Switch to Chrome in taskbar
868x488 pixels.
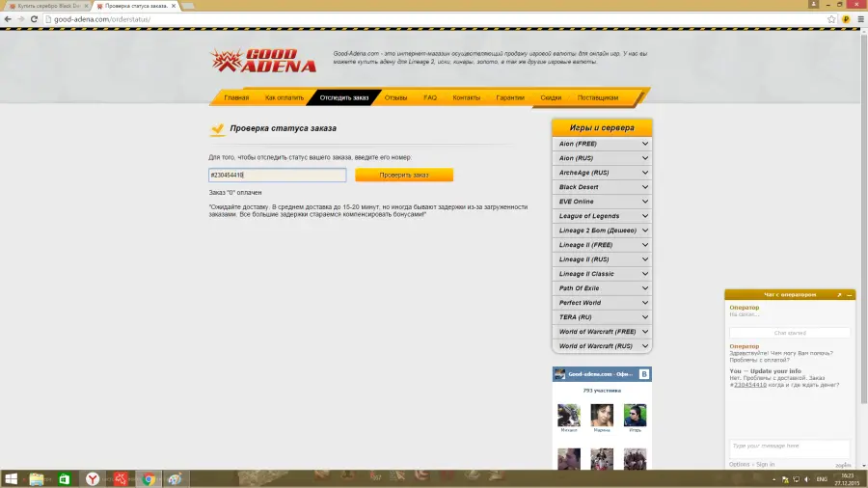[x=149, y=479]
